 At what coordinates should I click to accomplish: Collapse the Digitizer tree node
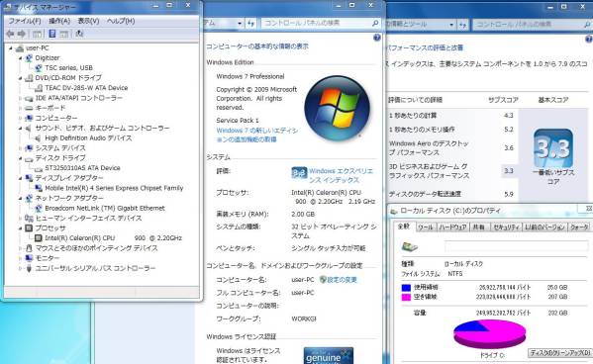(21, 58)
